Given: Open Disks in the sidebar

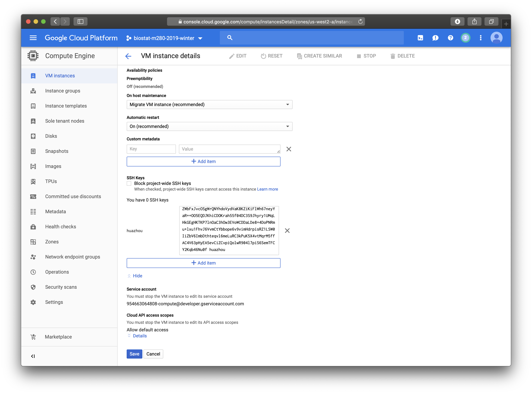Looking at the screenshot, I should [x=51, y=136].
